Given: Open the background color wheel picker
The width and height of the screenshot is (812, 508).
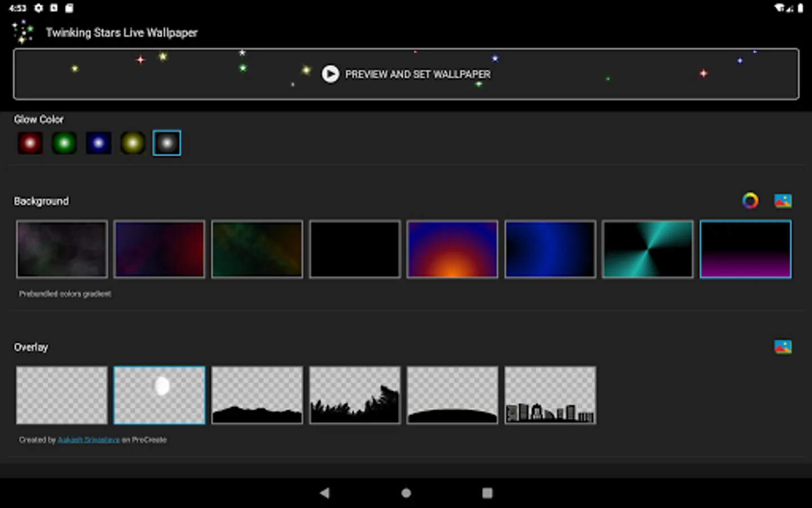Looking at the screenshot, I should click(750, 201).
